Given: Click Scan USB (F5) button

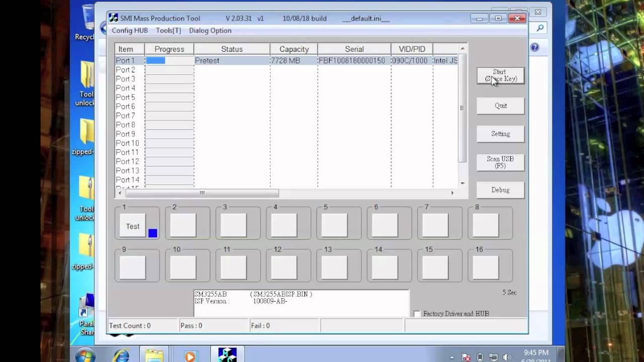Looking at the screenshot, I should click(x=501, y=162).
